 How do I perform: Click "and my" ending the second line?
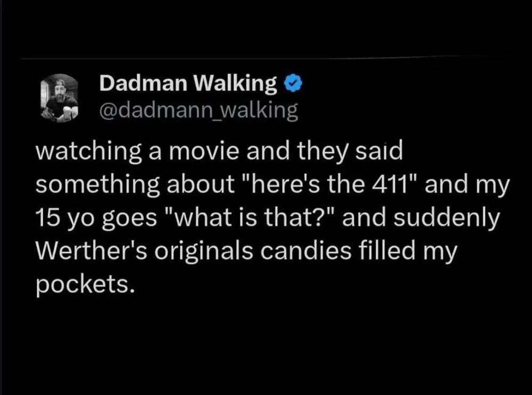coord(467,185)
